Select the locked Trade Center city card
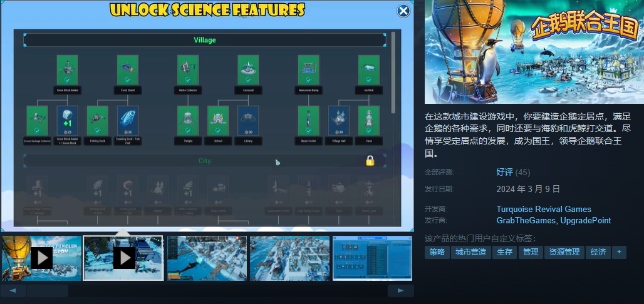Viewport: 644px width, 304px height. coord(217,191)
